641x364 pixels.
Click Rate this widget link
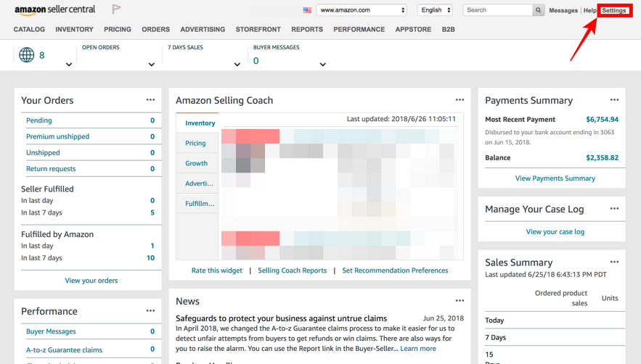(x=216, y=270)
